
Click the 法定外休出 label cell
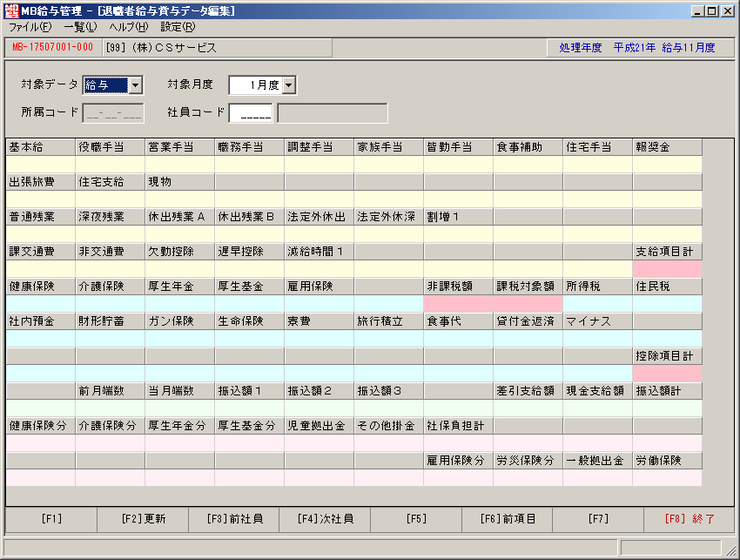[319, 217]
